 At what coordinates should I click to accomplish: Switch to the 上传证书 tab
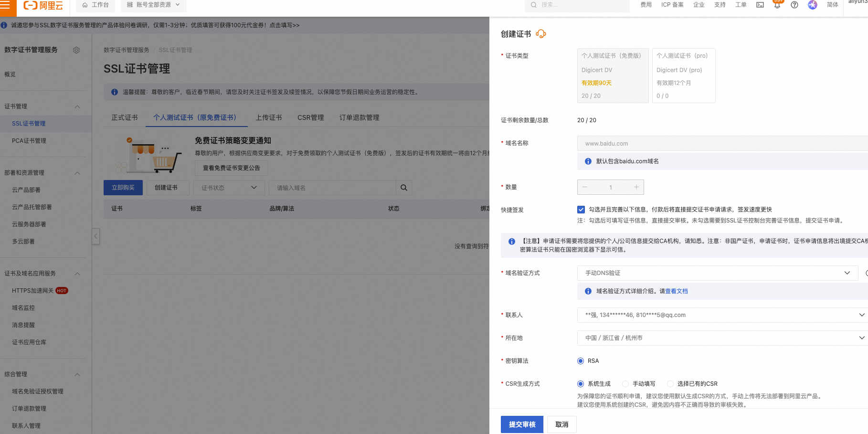pyautogui.click(x=269, y=117)
